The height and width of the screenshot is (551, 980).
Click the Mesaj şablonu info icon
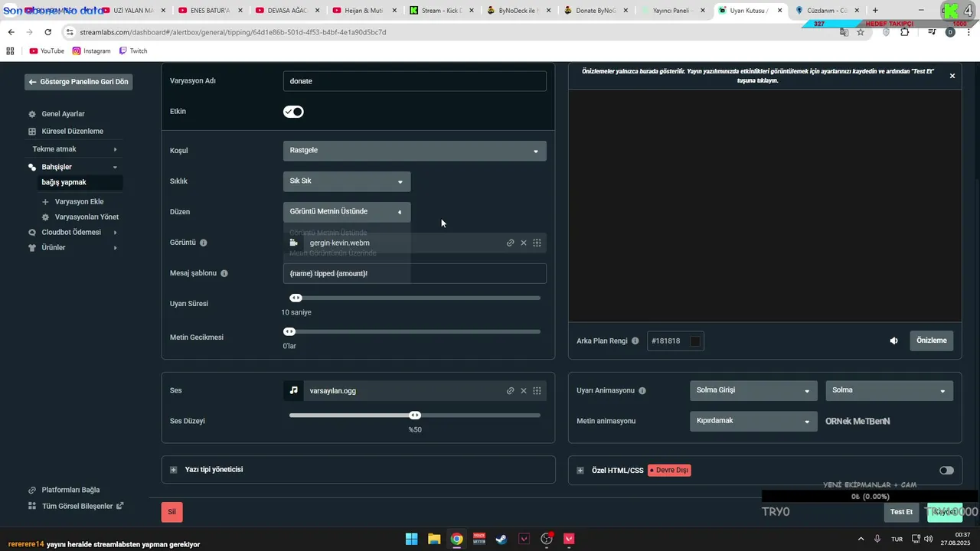pyautogui.click(x=224, y=273)
